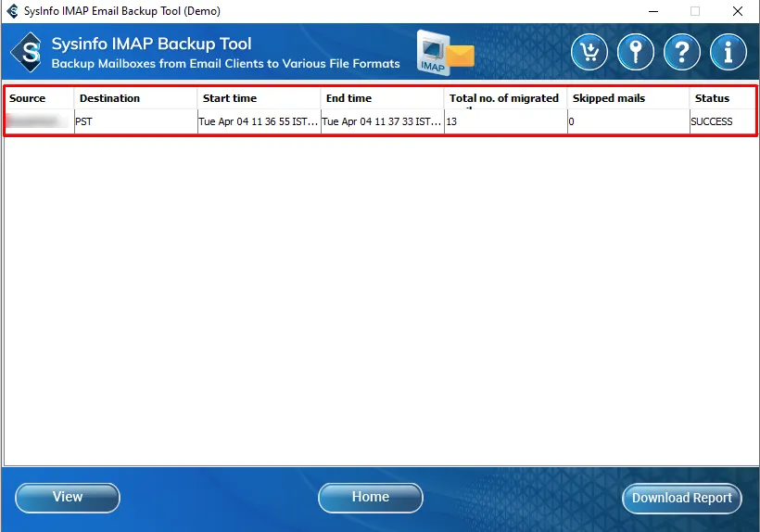
Task: Click the IMAP envelope graphic in header
Action: 446,53
